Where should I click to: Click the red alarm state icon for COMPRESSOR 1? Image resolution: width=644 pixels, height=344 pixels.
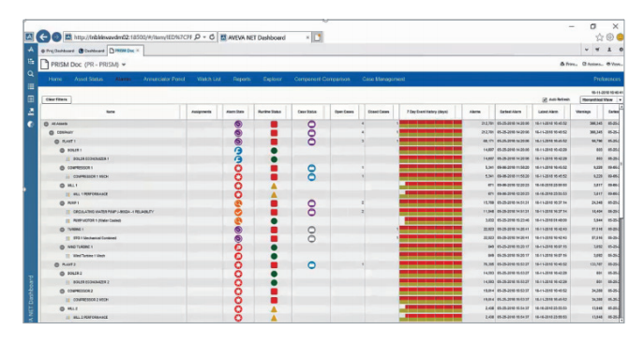click(x=238, y=168)
